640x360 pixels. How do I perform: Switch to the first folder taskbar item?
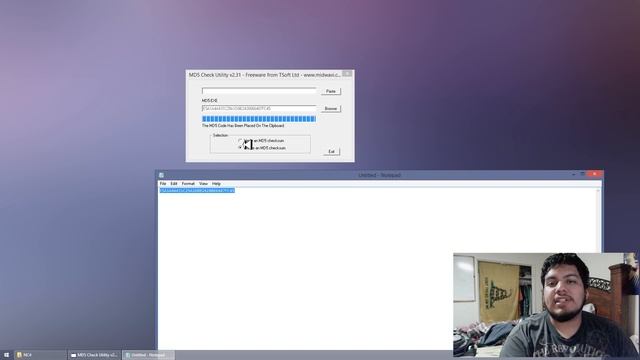coord(40,355)
